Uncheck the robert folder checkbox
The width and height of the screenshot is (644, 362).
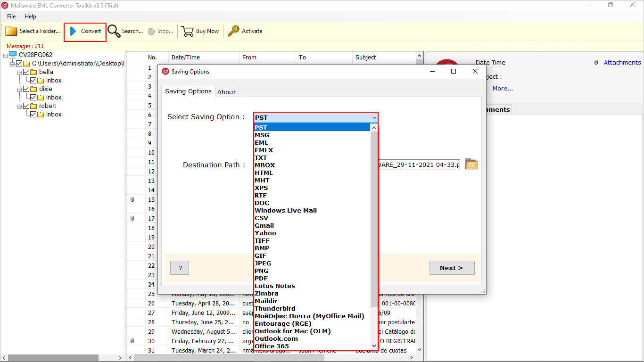coord(26,106)
